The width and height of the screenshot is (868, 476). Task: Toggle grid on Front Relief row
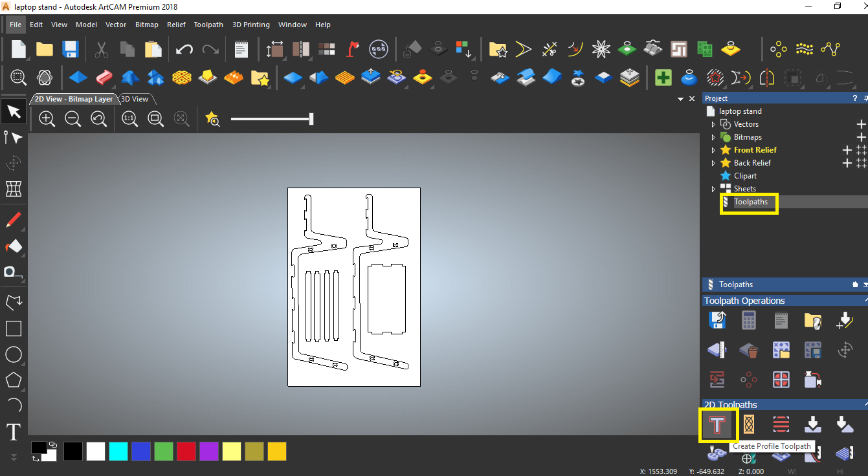861,150
